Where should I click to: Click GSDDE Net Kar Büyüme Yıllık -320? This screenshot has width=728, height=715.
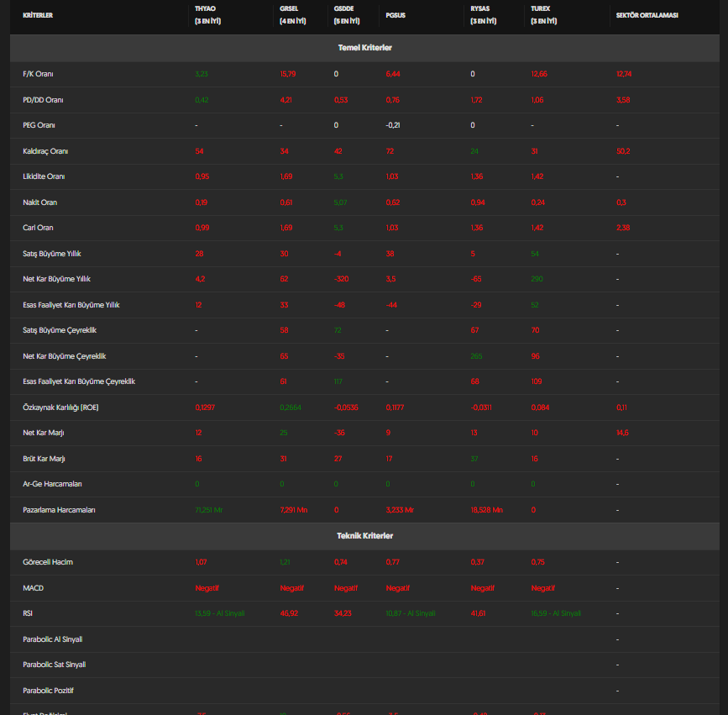pos(341,279)
